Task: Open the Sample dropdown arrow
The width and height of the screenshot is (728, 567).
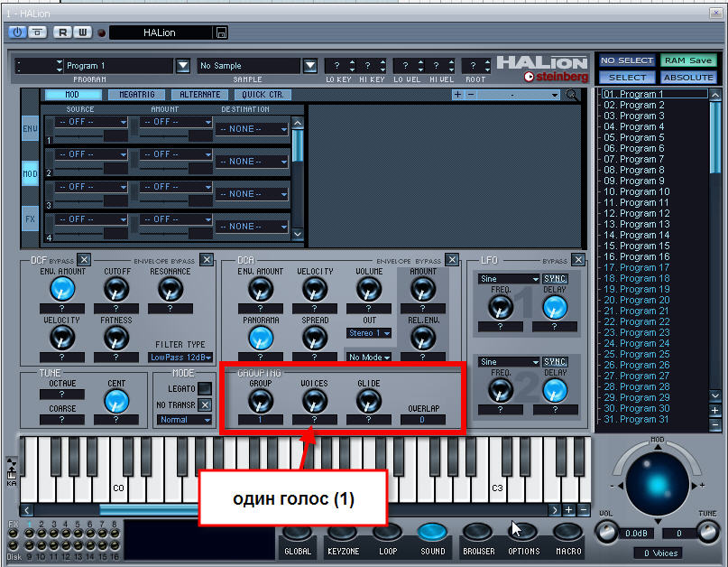Action: (310, 66)
